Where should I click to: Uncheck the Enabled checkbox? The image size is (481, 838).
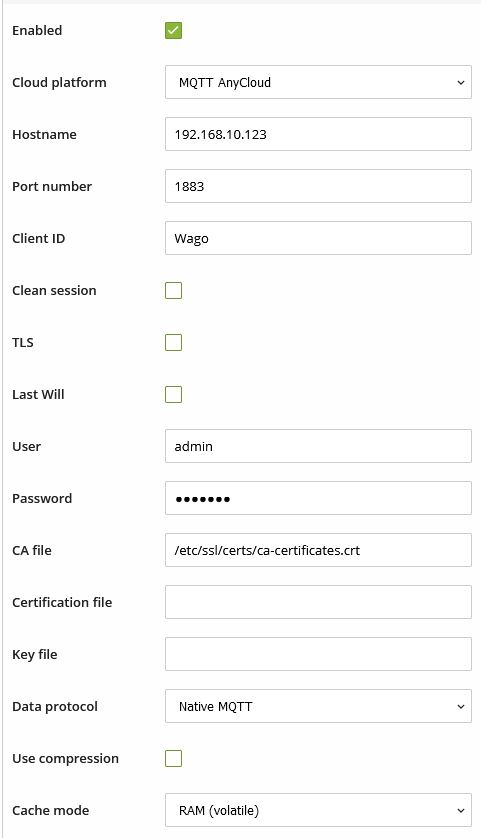point(173,30)
